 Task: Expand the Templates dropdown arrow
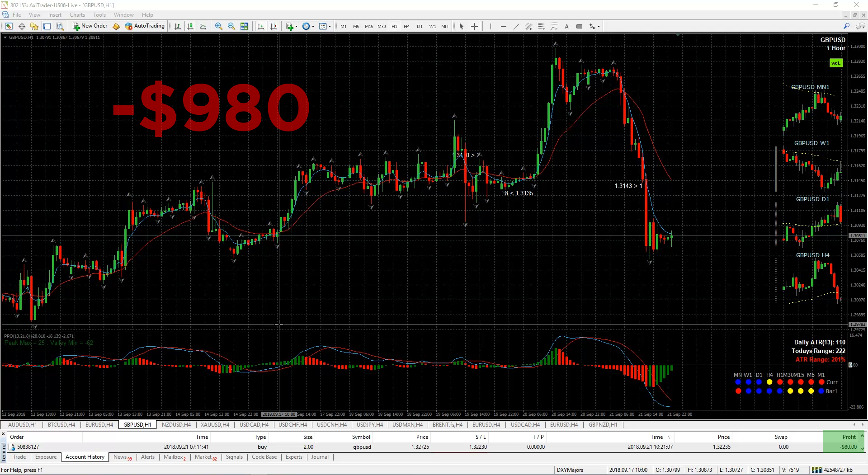pyautogui.click(x=330, y=26)
